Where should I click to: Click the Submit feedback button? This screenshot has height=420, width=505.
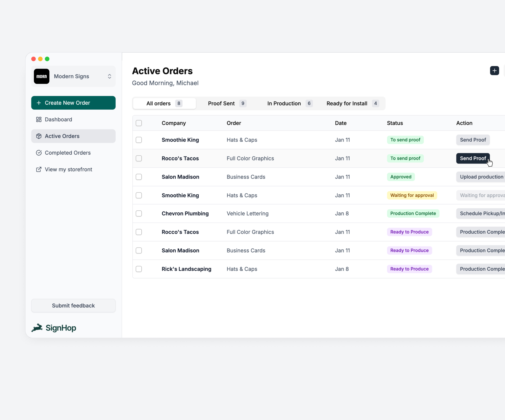(x=73, y=306)
